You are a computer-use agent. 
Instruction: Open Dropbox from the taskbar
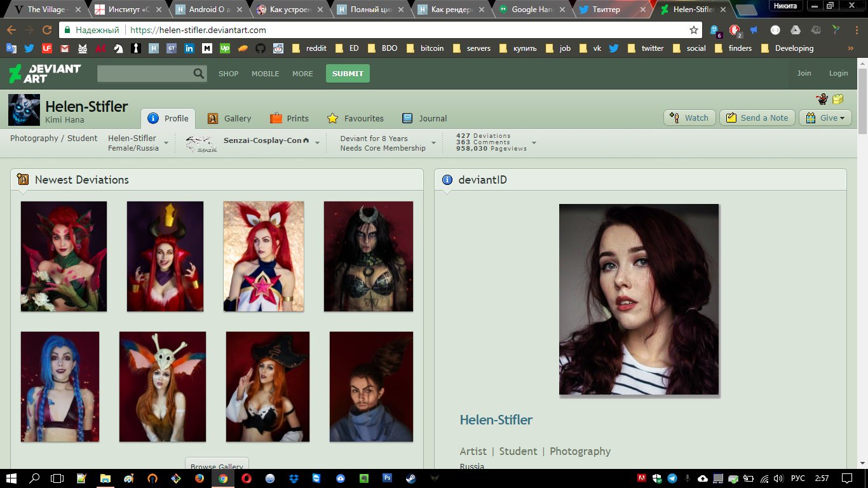pyautogui.click(x=293, y=478)
